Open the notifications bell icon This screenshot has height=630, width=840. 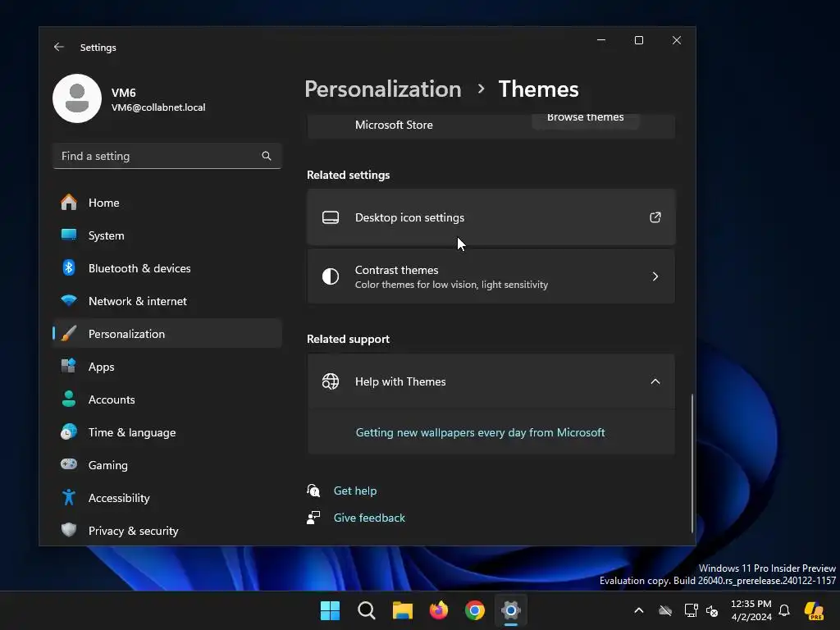pos(784,610)
